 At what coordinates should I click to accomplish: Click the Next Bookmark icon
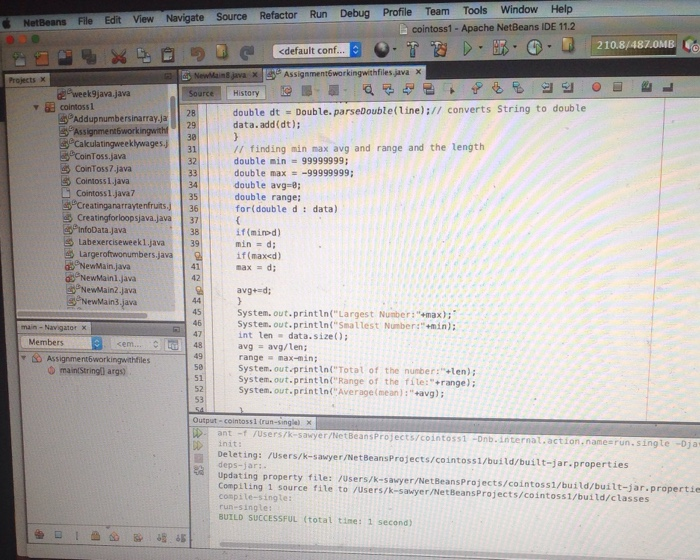tap(497, 88)
